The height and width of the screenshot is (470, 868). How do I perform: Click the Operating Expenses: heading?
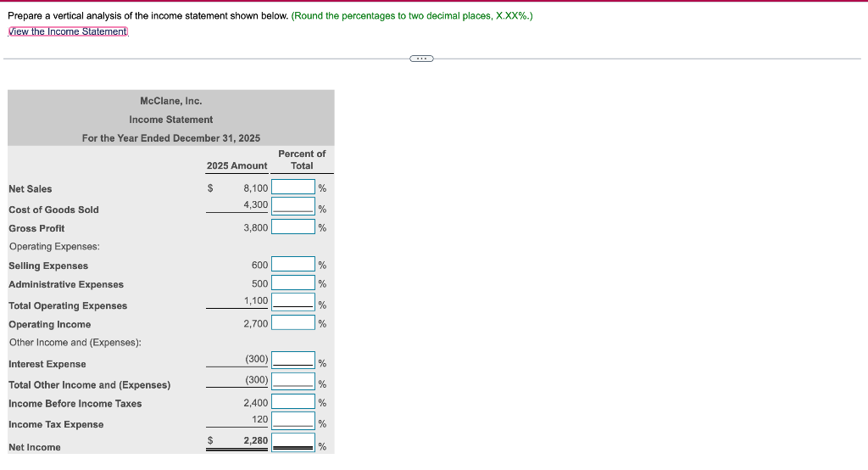(x=54, y=247)
